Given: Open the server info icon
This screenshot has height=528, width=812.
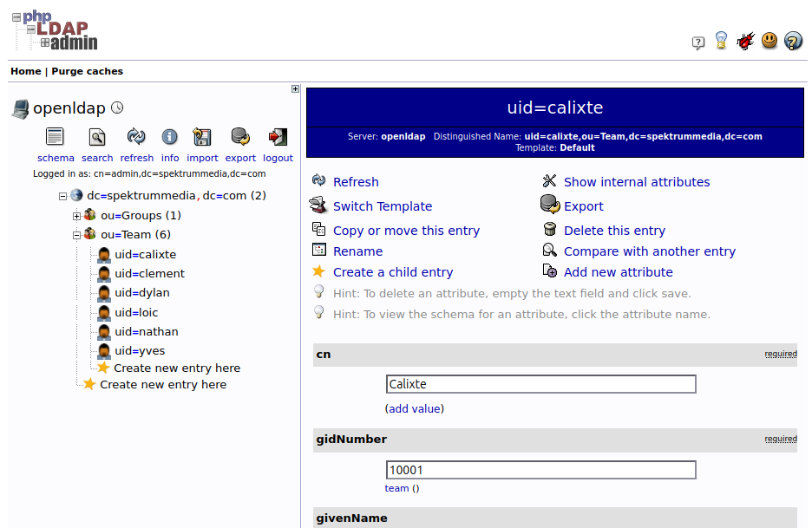Looking at the screenshot, I should pos(169,137).
